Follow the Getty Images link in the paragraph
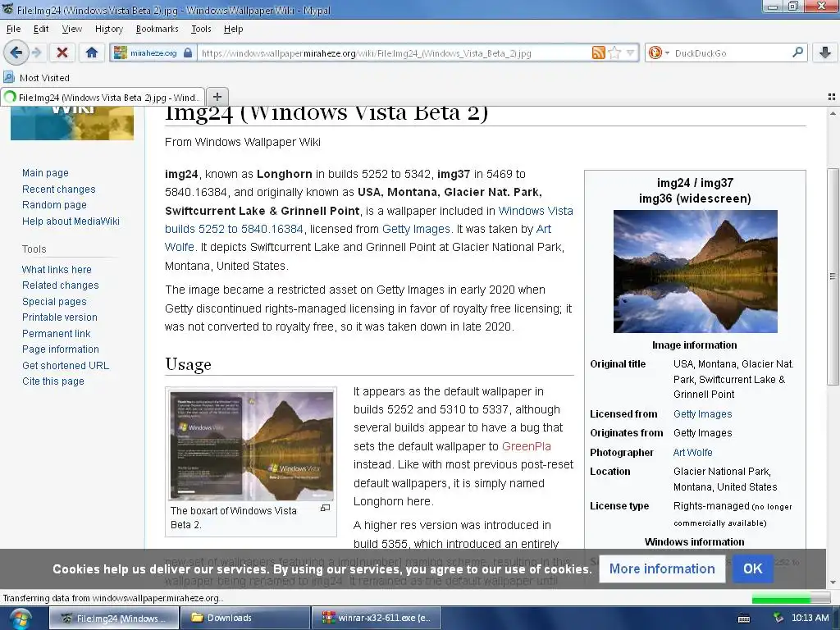 click(x=416, y=230)
